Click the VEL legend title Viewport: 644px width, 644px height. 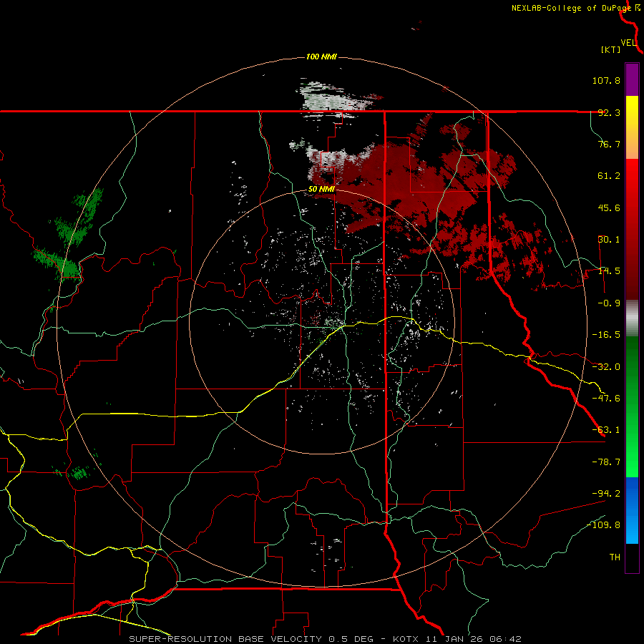pos(628,43)
